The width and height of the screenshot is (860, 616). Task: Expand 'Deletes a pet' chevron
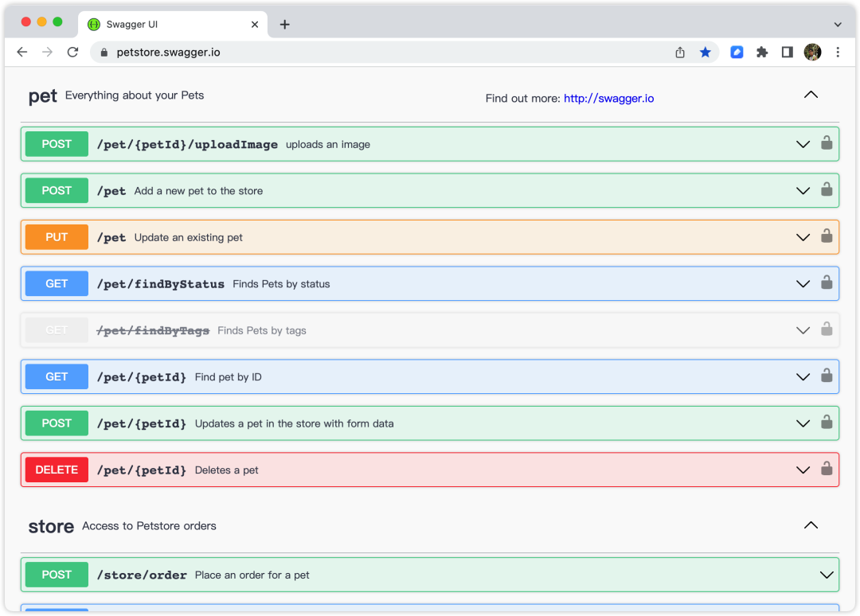click(x=803, y=470)
